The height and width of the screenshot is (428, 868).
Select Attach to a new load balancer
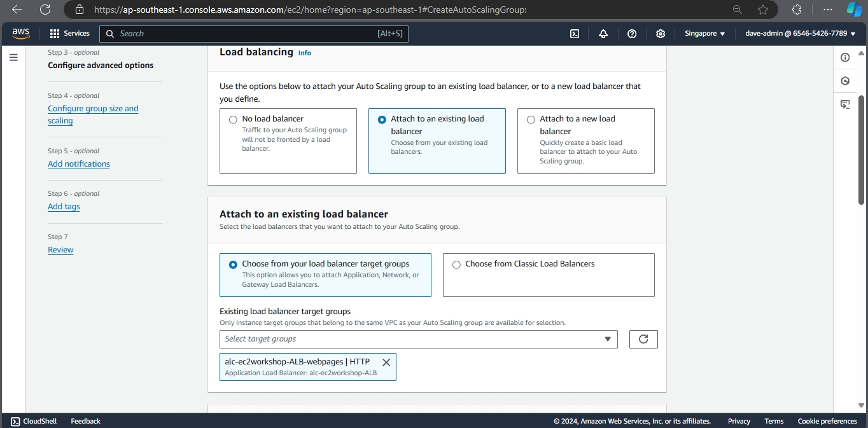[531, 120]
